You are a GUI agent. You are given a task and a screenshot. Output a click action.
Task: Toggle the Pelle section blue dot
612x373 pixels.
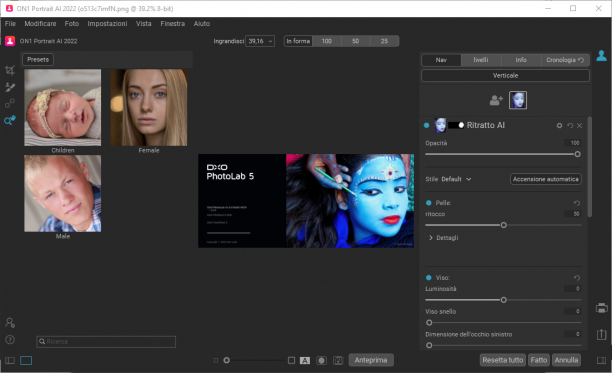click(429, 203)
